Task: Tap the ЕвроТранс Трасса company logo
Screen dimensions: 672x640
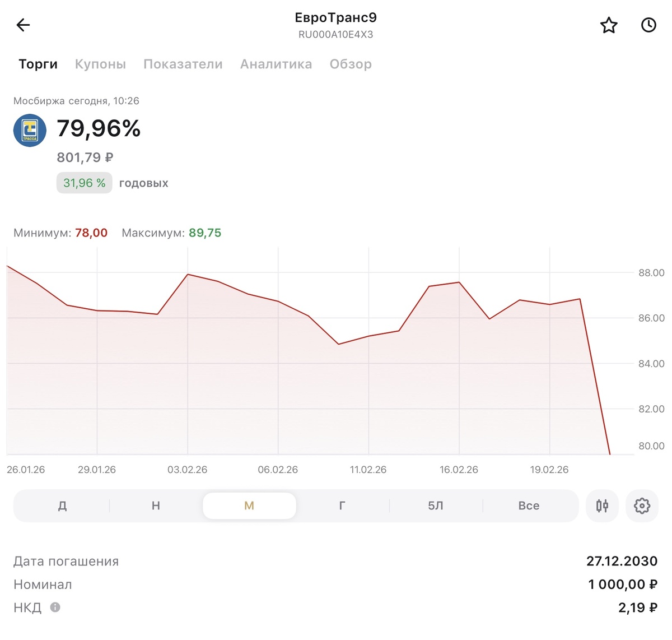Action: click(x=30, y=131)
